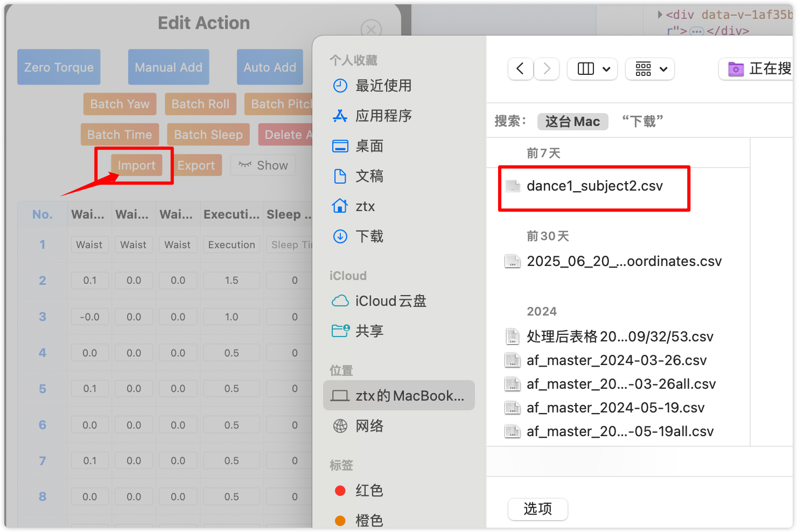Select the file dance1_subject2.csv
The image size is (797, 532).
pyautogui.click(x=595, y=186)
